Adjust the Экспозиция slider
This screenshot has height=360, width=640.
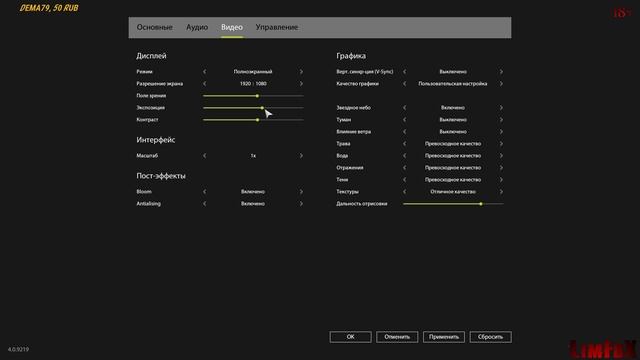253,108
